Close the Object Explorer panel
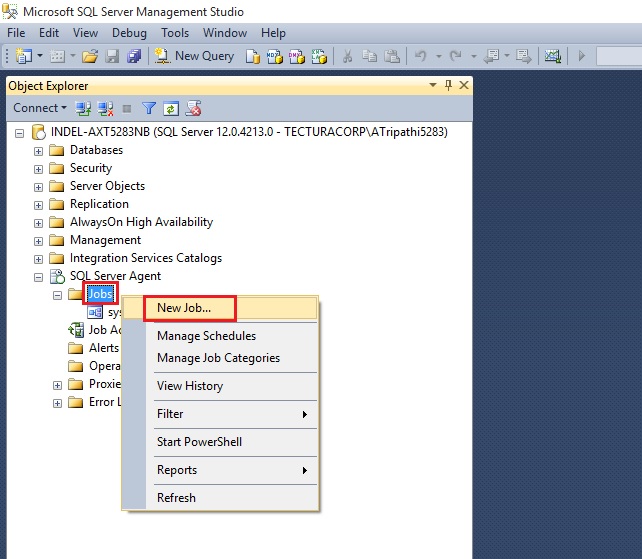 pyautogui.click(x=463, y=86)
